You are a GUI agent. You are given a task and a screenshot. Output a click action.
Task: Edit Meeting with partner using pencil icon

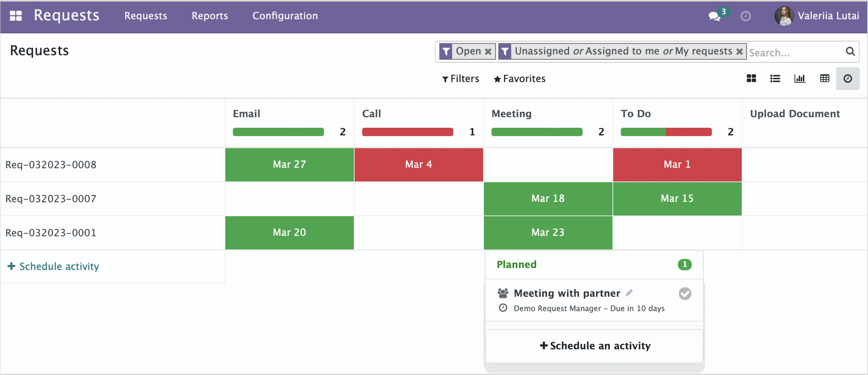pos(629,293)
